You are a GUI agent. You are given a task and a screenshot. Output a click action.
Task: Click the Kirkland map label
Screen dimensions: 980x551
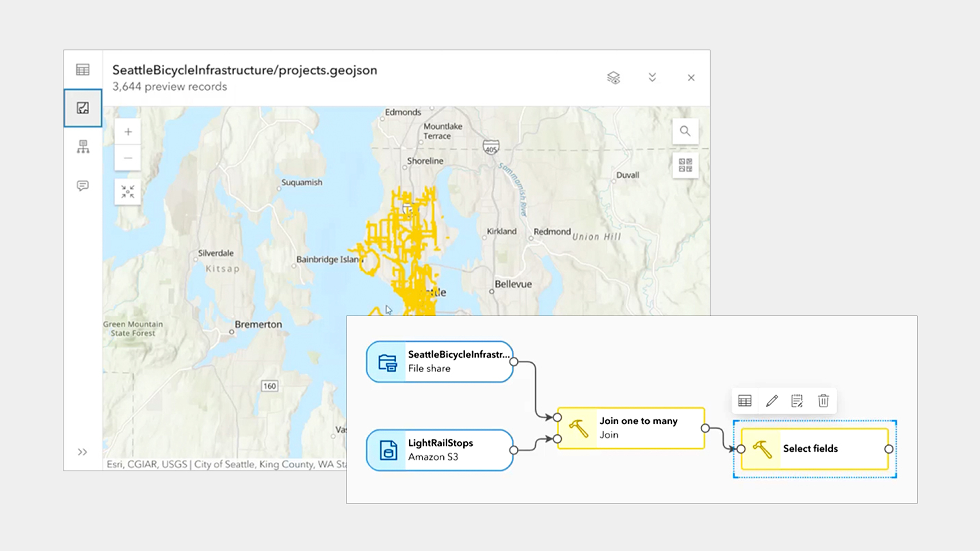[x=502, y=231]
